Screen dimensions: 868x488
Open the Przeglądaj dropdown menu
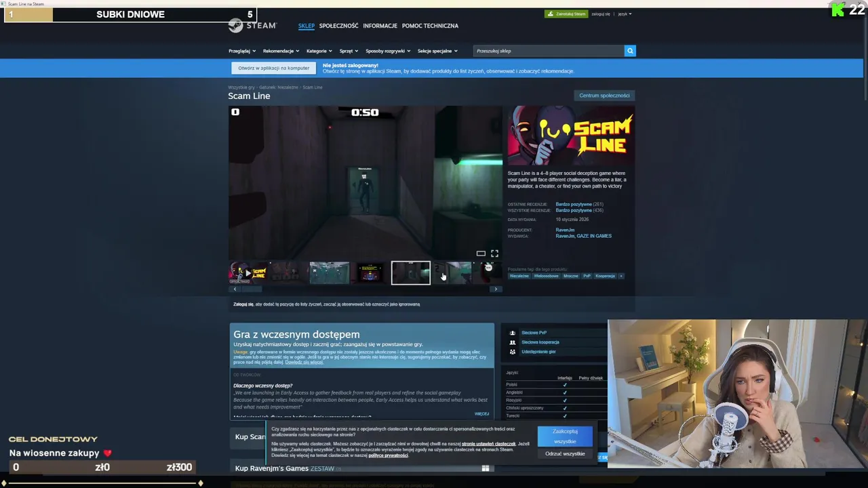(x=242, y=51)
